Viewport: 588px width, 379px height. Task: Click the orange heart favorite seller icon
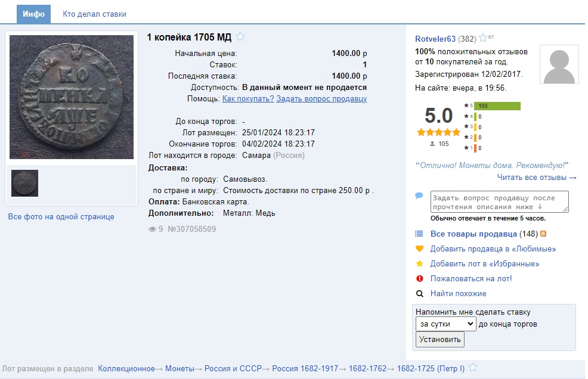[x=419, y=249]
